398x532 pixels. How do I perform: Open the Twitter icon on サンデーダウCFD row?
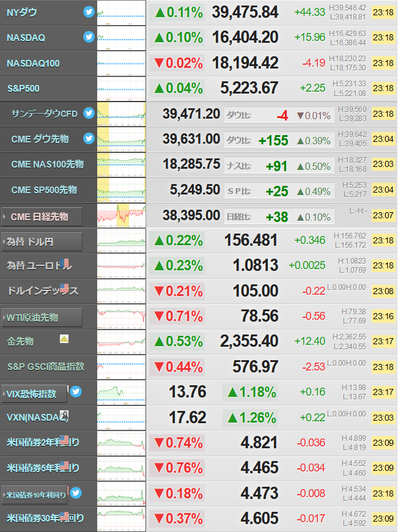[89, 113]
